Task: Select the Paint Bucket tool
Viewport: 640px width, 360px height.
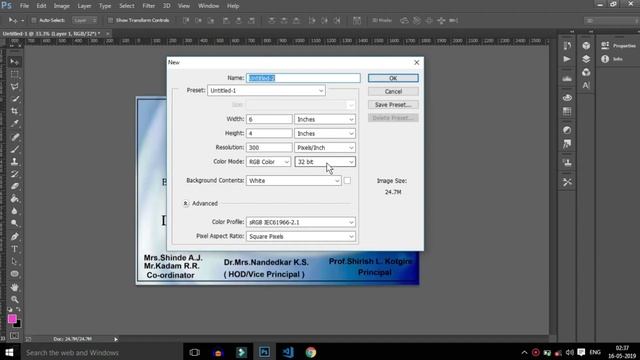Action: point(14,199)
